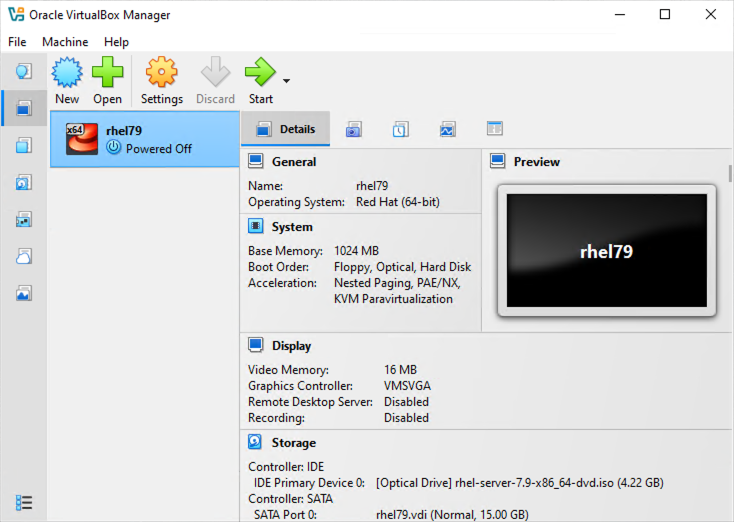
Task: Click the Open machine toolbar button
Action: point(107,81)
